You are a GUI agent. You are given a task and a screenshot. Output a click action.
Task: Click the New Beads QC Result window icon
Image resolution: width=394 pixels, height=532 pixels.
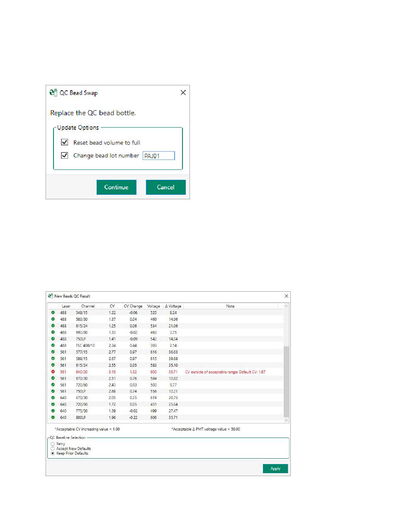click(x=51, y=296)
